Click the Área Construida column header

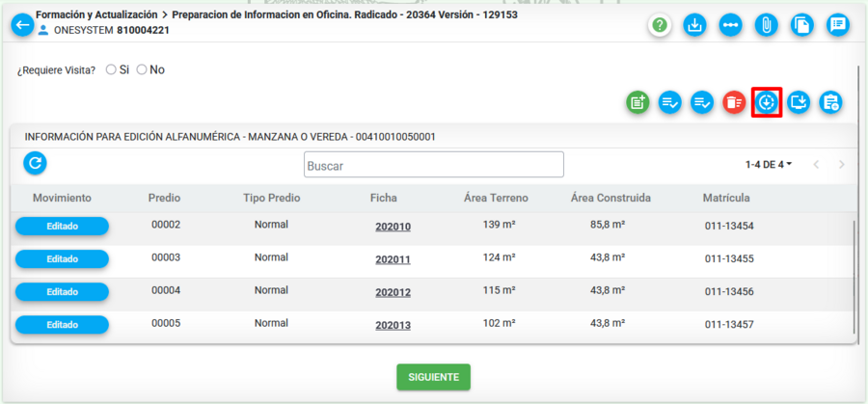tap(610, 198)
